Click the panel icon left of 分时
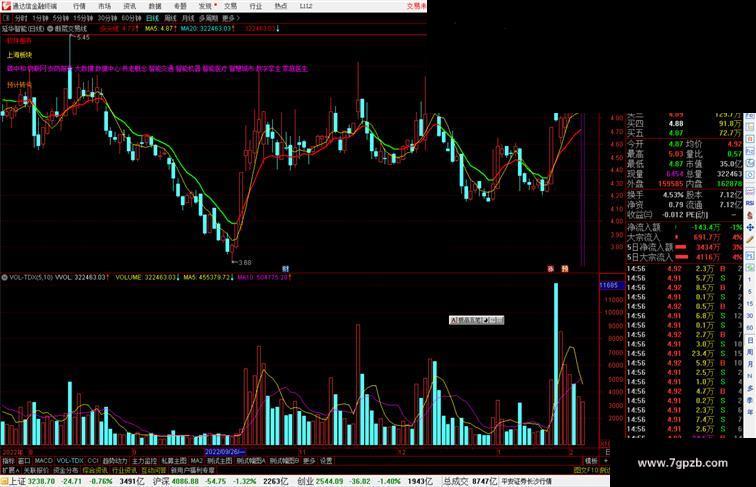 [7, 18]
